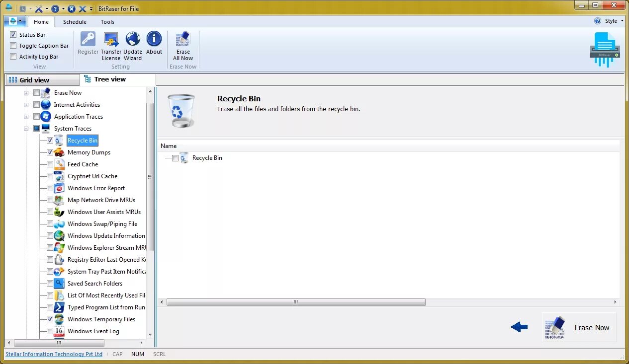Collapse the System Traces node

26,129
